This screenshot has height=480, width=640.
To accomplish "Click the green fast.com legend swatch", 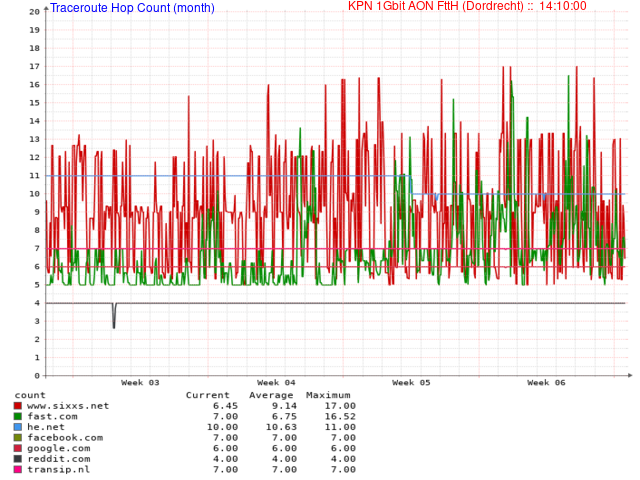I will (x=18, y=416).
